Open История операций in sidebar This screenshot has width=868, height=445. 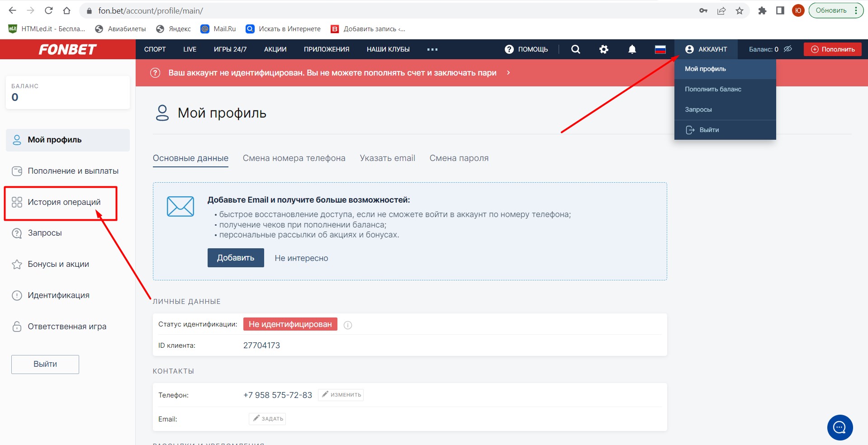[x=64, y=202]
